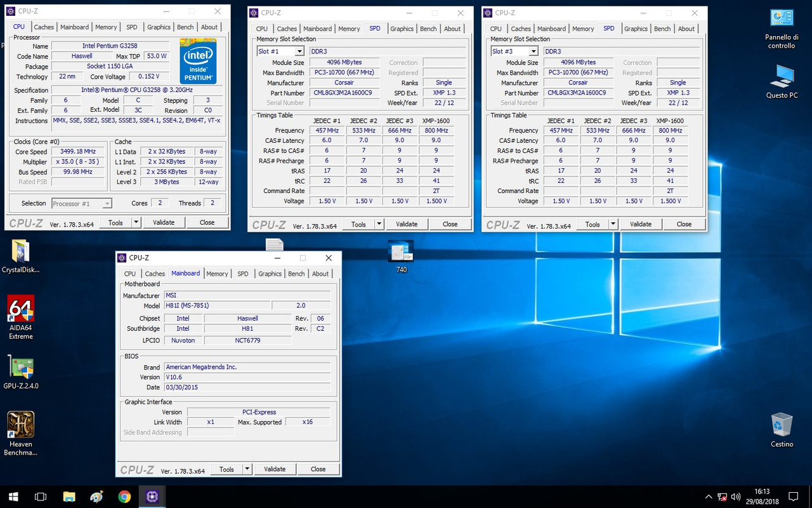
Task: Click Close button in Slot #1 window
Action: (x=450, y=224)
